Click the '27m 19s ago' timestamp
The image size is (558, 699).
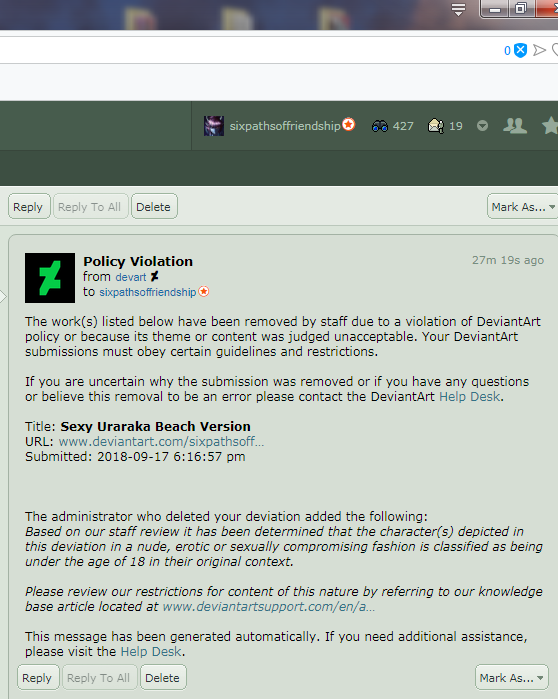pyautogui.click(x=508, y=260)
